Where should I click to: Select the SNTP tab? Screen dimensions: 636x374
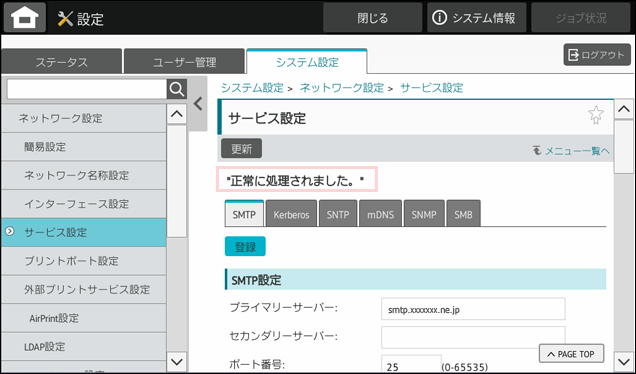pyautogui.click(x=338, y=214)
